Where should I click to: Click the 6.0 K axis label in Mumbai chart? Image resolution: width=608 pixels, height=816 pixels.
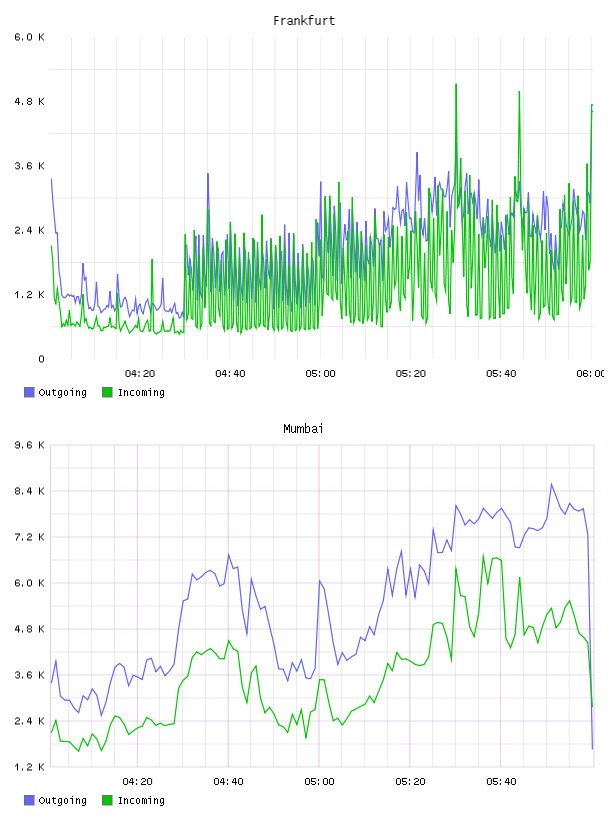click(x=29, y=583)
